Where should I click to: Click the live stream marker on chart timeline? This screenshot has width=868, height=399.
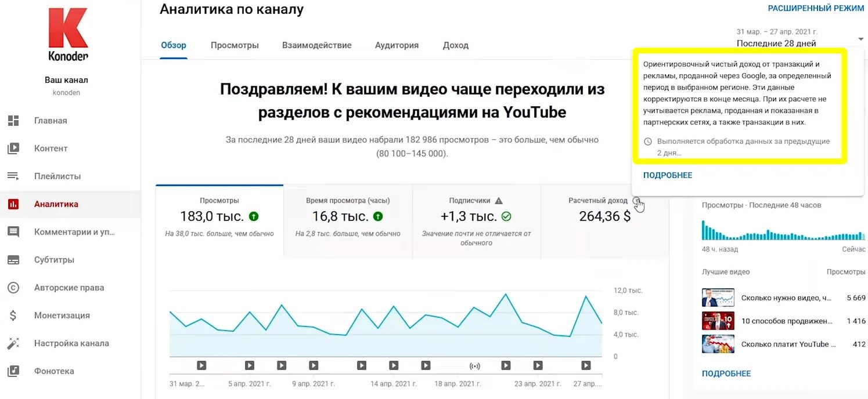475,366
